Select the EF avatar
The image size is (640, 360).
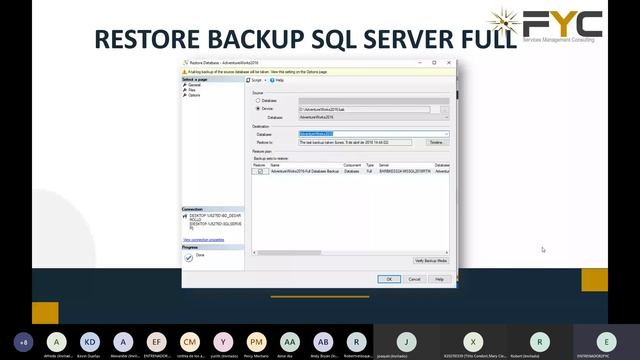click(157, 342)
